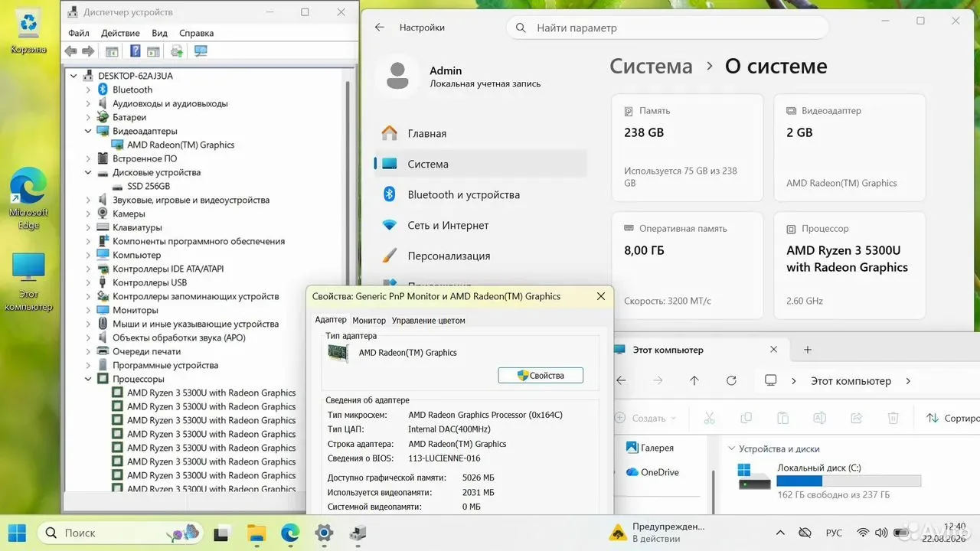Close the Generic PnP Monitor properties dialog
The width and height of the screenshot is (980, 551).
[599, 296]
